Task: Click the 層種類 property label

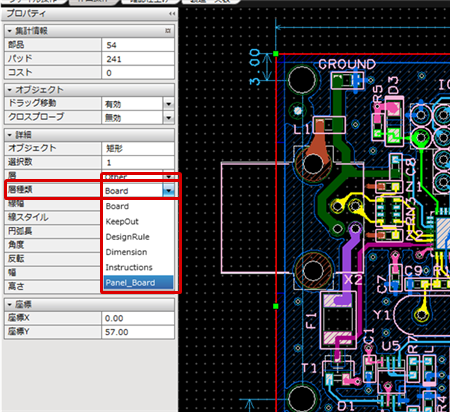Action: (20, 190)
